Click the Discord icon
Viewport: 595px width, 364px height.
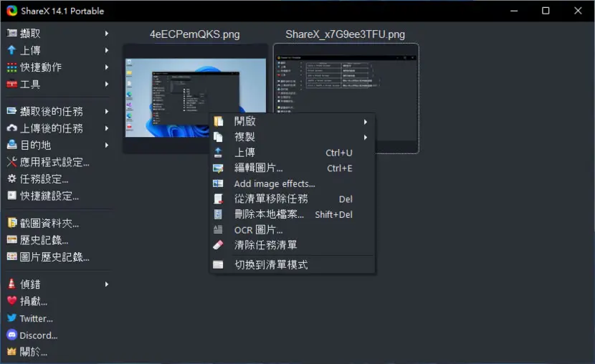click(11, 335)
